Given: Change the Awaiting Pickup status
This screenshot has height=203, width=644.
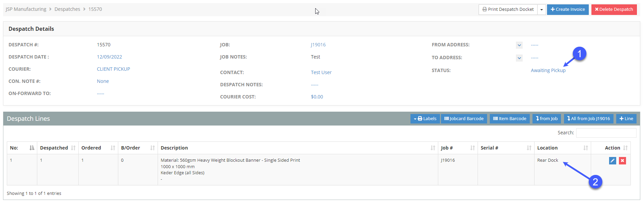Looking at the screenshot, I should click(548, 70).
